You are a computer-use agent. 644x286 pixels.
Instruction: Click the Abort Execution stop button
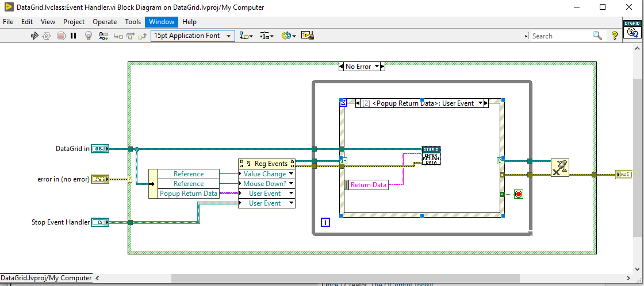tap(61, 36)
